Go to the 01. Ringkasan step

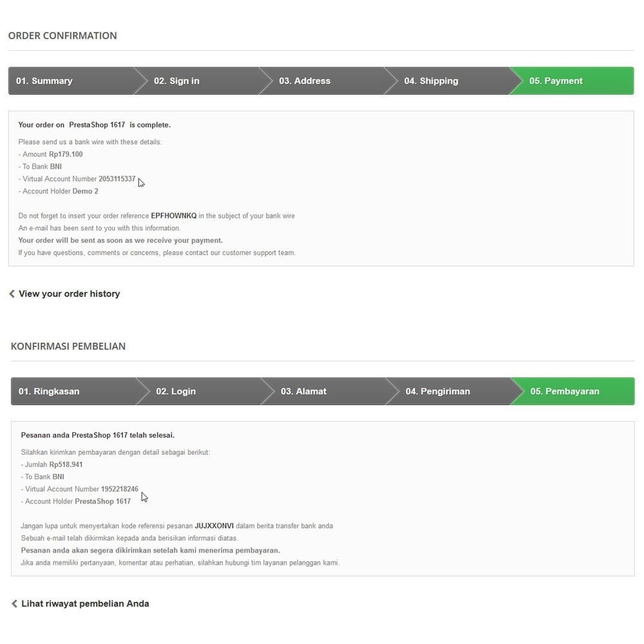pos(74,392)
